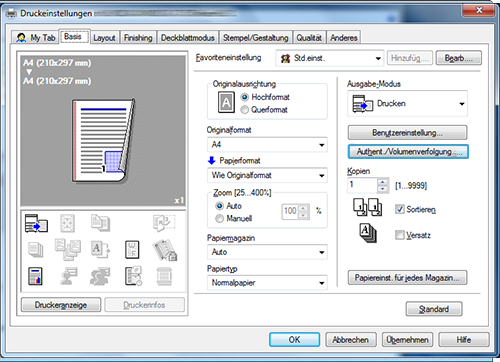This screenshot has width=500, height=362.
Task: Click the greyed stacked copies status icon
Action: [x=36, y=250]
